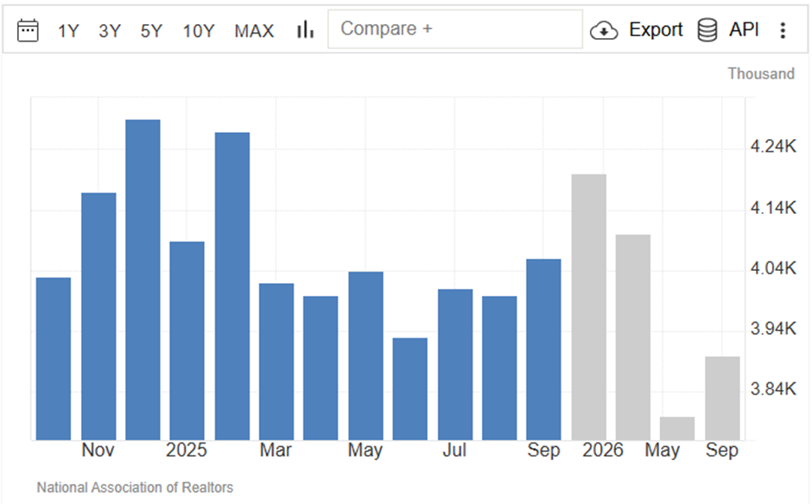
Task: Click the National Association of Realtors source
Action: [x=135, y=488]
